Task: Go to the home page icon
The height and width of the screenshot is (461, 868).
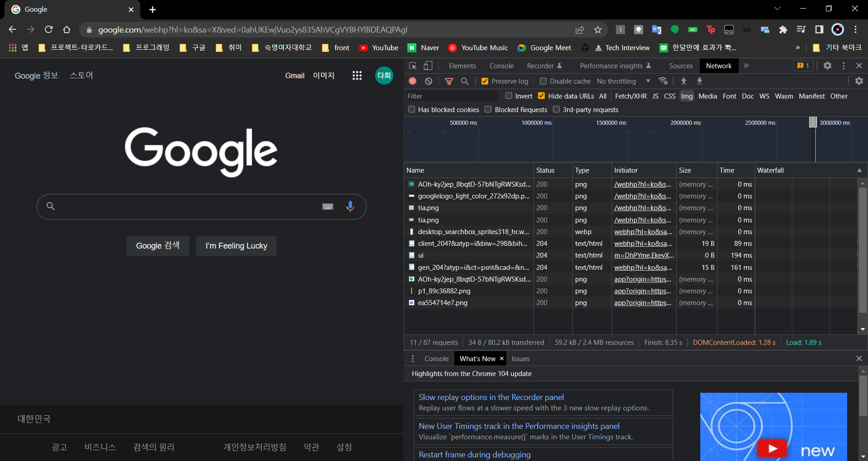Action: coord(67,29)
